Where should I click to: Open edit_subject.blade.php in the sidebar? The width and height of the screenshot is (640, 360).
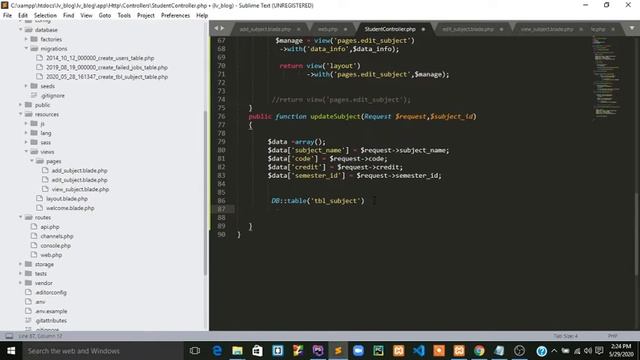(79, 180)
